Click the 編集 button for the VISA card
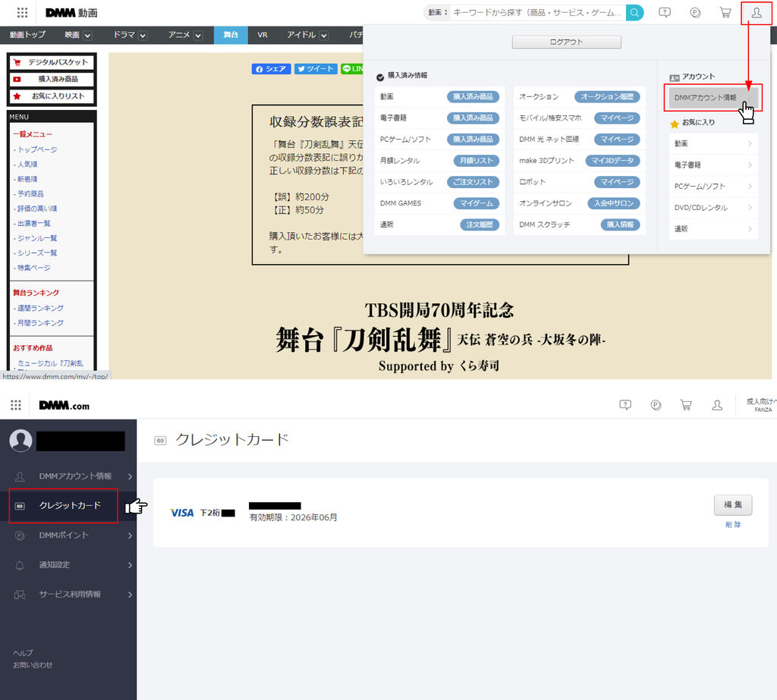The width and height of the screenshot is (777, 700). coord(733,505)
